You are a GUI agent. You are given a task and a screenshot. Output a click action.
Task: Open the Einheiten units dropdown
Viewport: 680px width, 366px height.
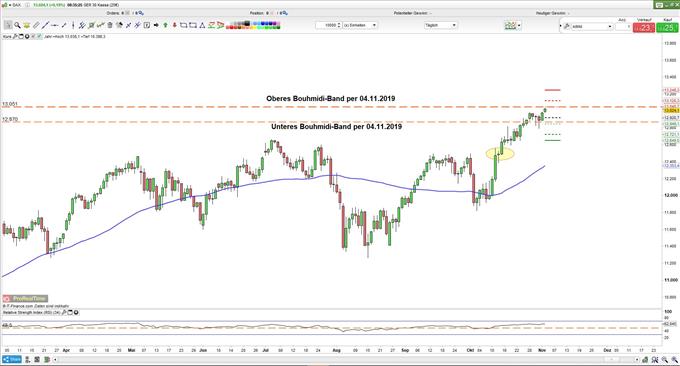(x=360, y=25)
